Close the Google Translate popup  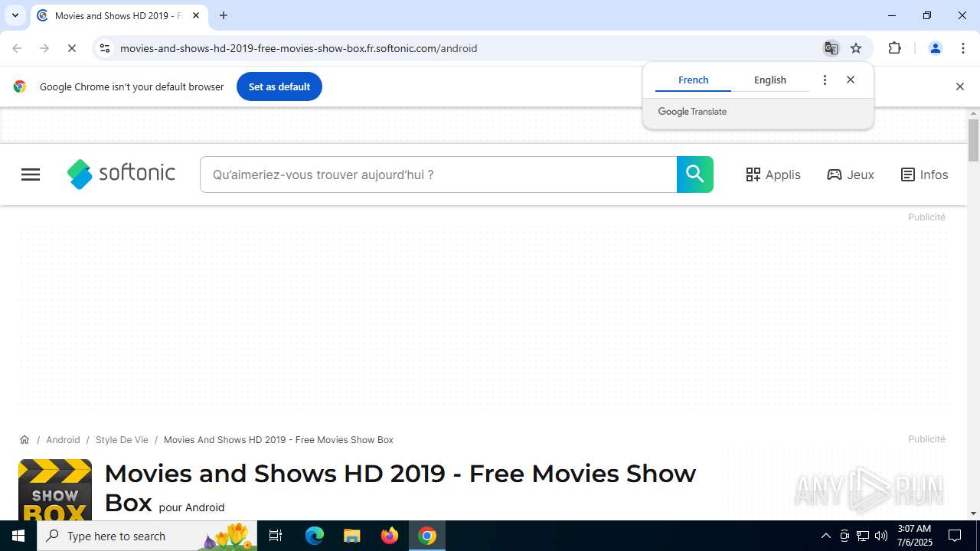[851, 80]
